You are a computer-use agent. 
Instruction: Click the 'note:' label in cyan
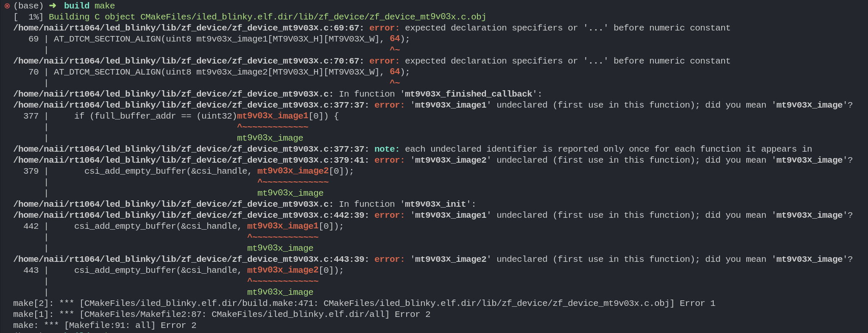[x=387, y=149]
